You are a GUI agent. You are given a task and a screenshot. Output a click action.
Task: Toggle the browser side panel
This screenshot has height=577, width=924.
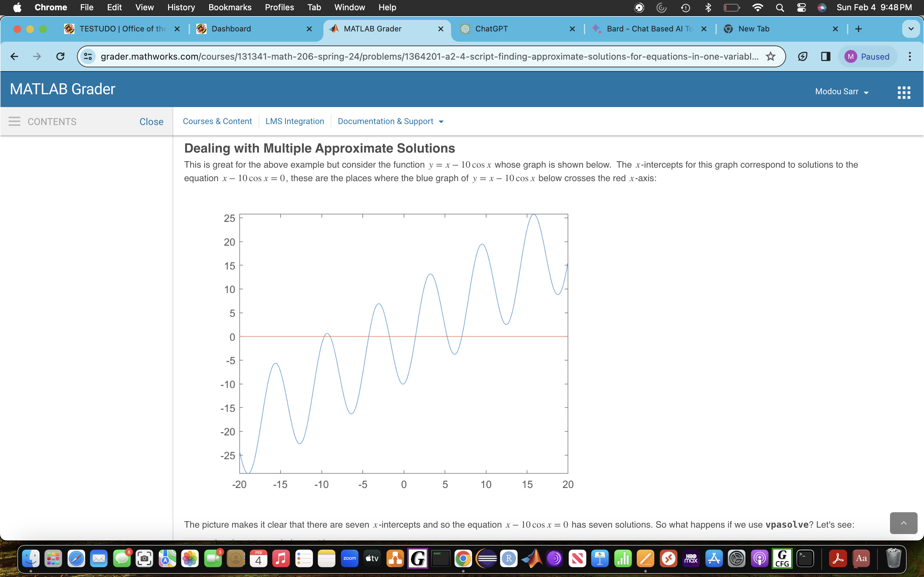pos(826,56)
